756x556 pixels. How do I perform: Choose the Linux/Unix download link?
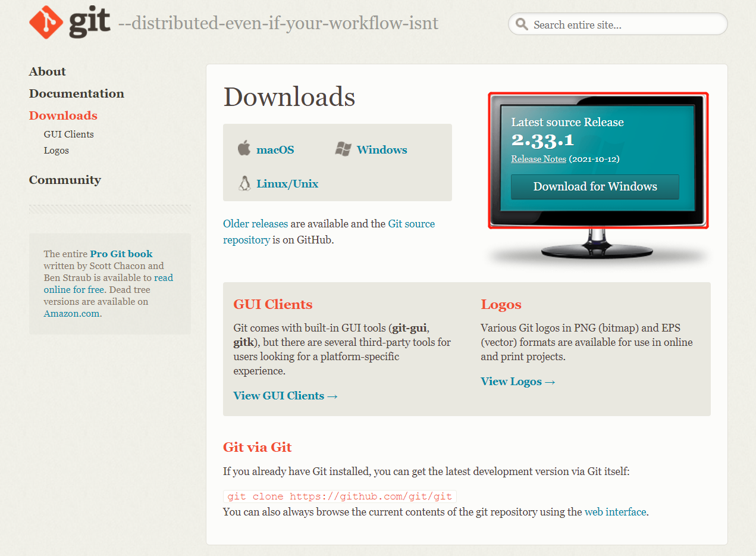pyautogui.click(x=287, y=183)
